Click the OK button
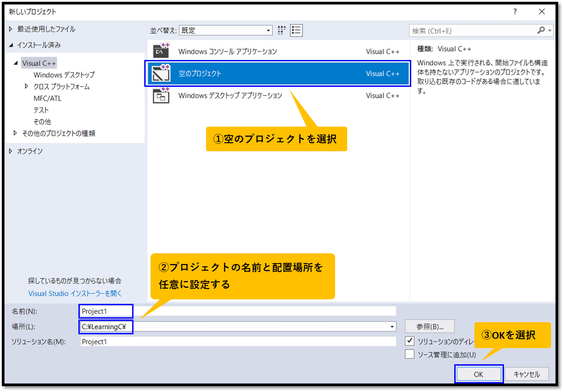The height and width of the screenshot is (392, 564). pyautogui.click(x=479, y=374)
